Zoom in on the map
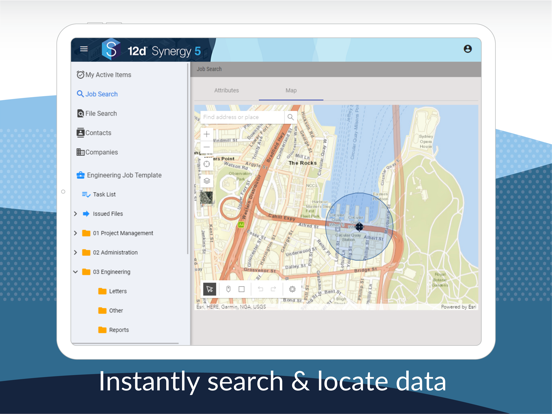 207,134
